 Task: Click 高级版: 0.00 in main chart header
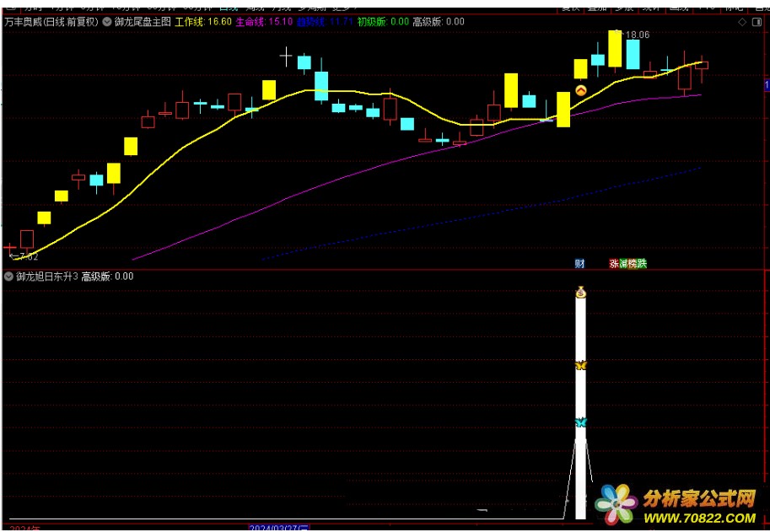439,22
